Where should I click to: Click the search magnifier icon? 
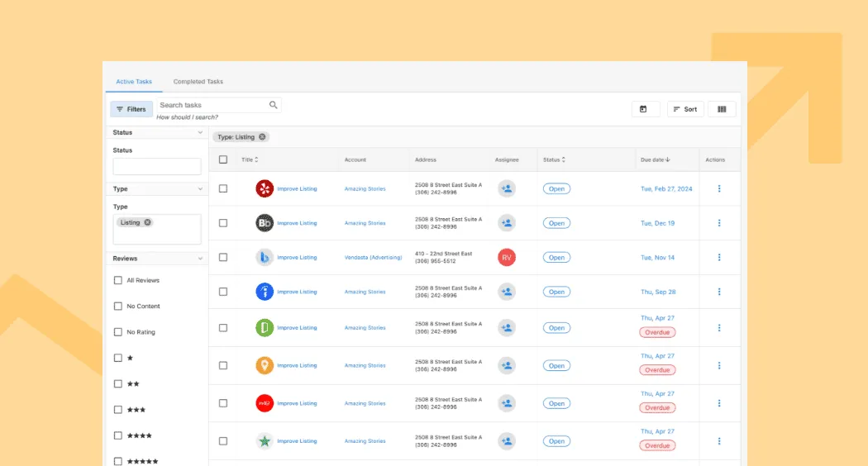click(x=274, y=105)
